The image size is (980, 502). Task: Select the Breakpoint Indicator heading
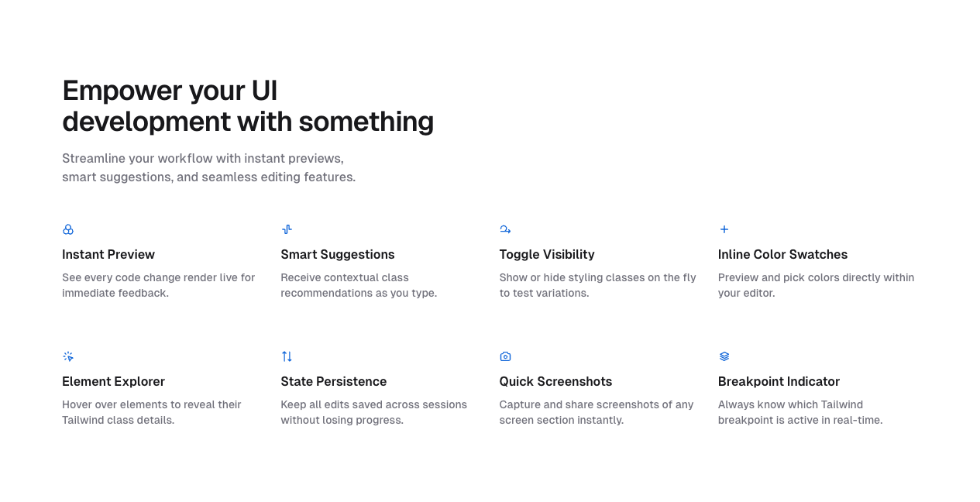(779, 381)
